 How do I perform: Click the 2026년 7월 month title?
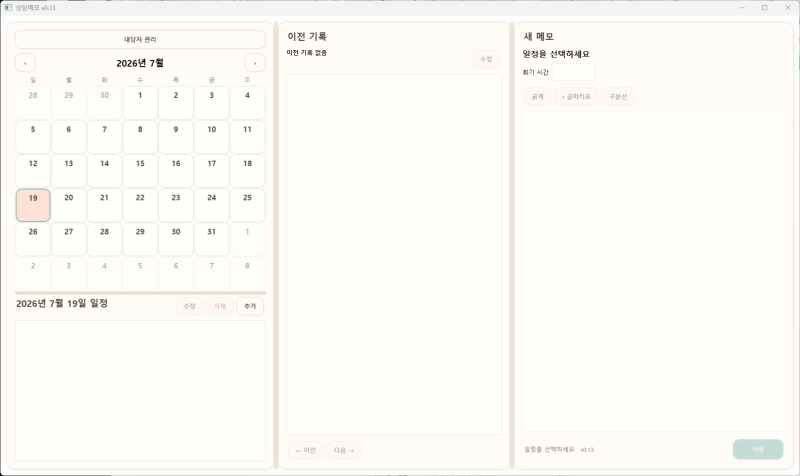(x=140, y=63)
